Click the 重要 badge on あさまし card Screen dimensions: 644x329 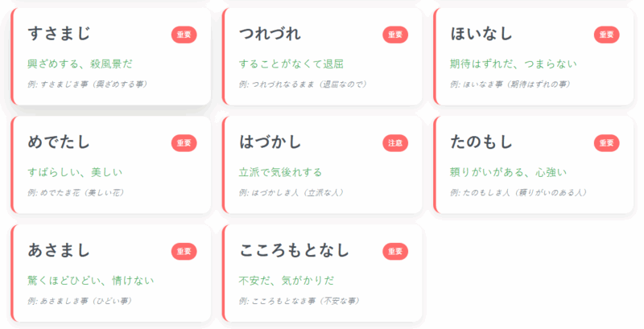184,252
